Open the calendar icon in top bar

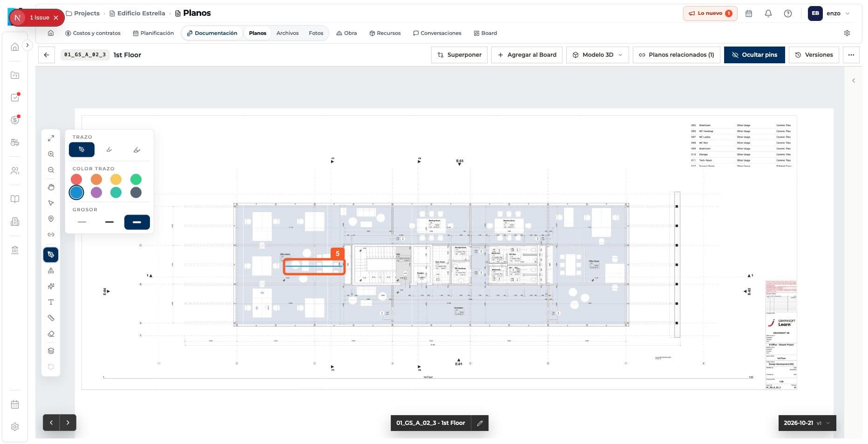[x=749, y=13]
